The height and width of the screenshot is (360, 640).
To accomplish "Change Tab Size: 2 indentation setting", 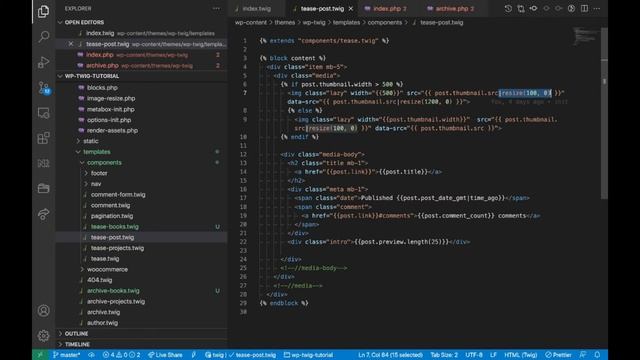I will pos(444,355).
